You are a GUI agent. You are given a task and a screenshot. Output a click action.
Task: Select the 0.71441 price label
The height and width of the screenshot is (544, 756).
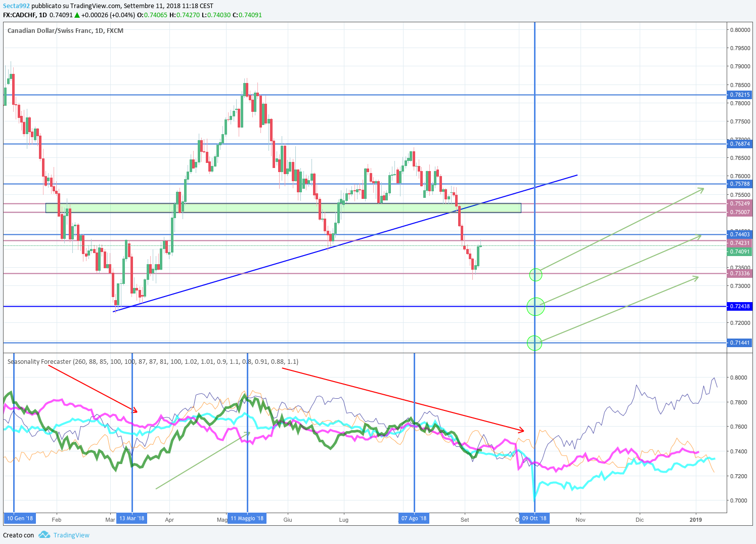click(740, 343)
